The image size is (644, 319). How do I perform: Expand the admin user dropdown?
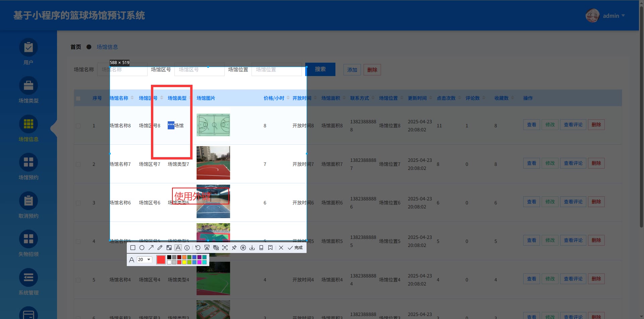point(623,16)
